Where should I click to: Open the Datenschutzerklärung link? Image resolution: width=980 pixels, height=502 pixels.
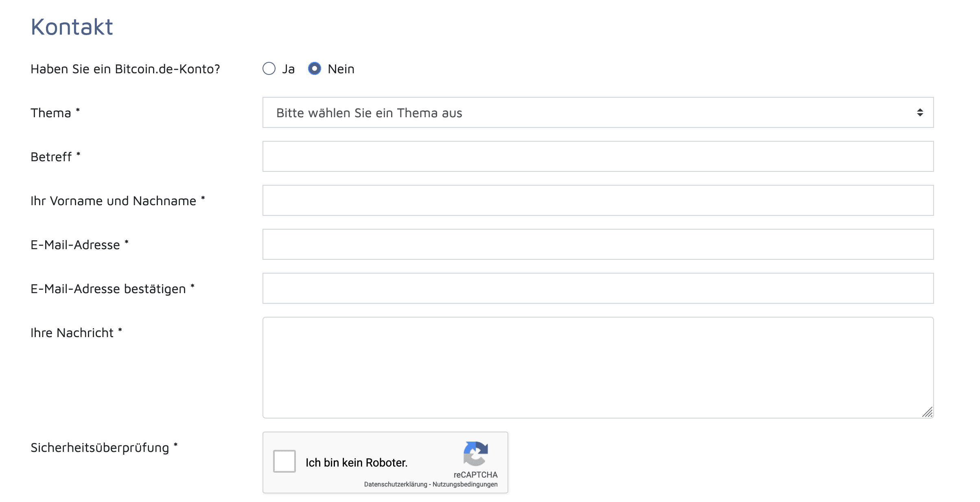click(395, 484)
